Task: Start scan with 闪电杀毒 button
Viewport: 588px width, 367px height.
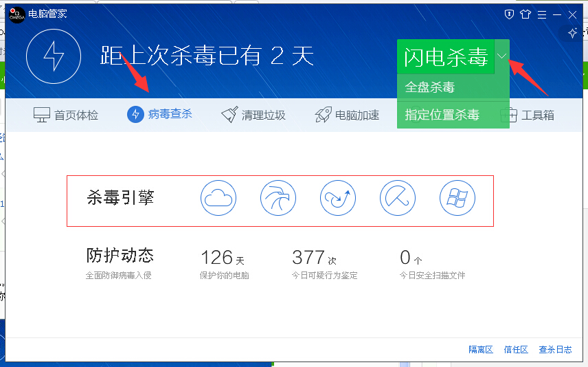Action: tap(446, 56)
